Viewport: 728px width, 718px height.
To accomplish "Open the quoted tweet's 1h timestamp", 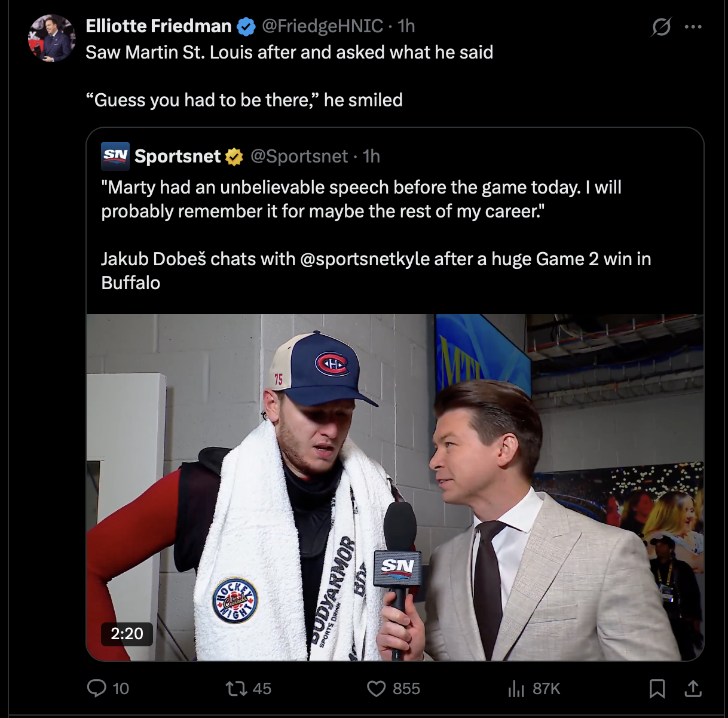I will [371, 157].
